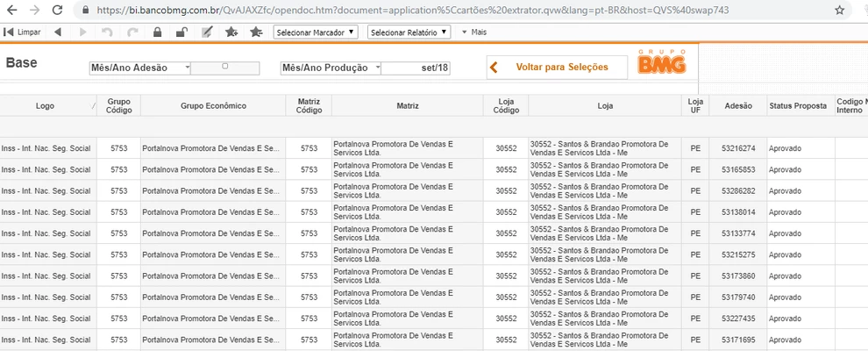This screenshot has width=868, height=351.
Task: Select Adesão cell 53133774
Action: (x=738, y=233)
